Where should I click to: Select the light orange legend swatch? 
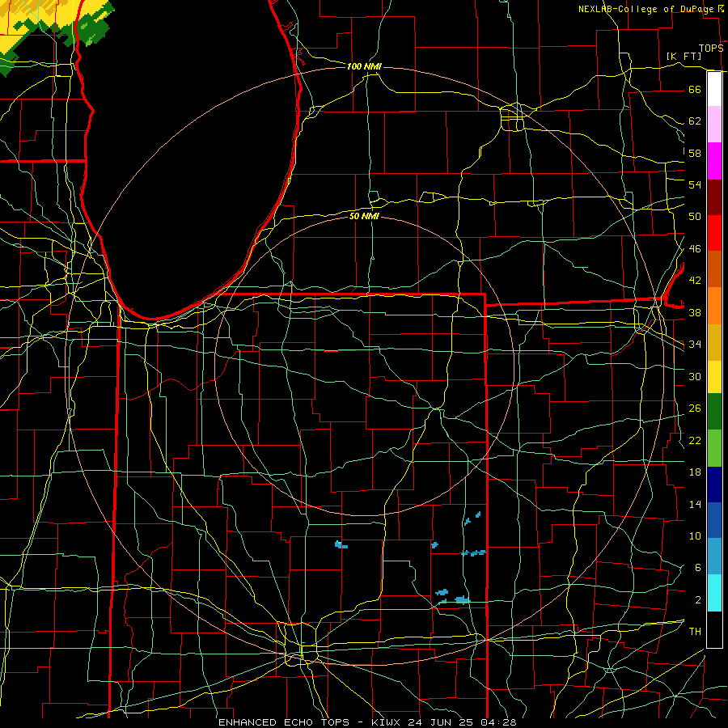(714, 306)
